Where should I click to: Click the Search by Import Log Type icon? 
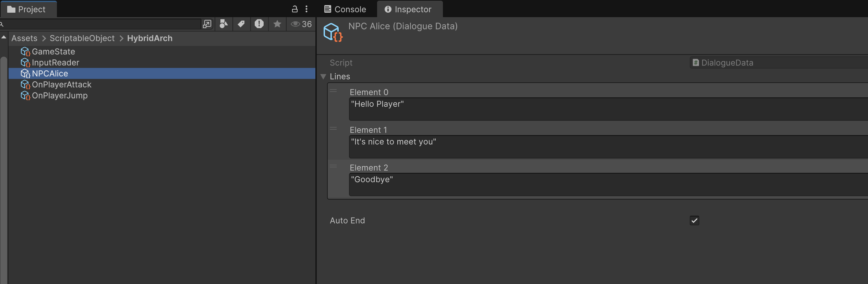click(259, 24)
